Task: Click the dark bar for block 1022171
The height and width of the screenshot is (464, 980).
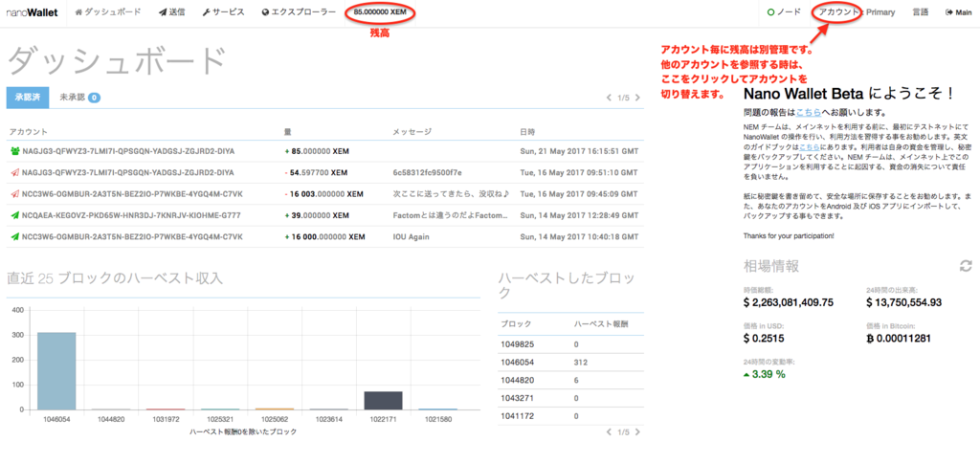Action: (383, 401)
